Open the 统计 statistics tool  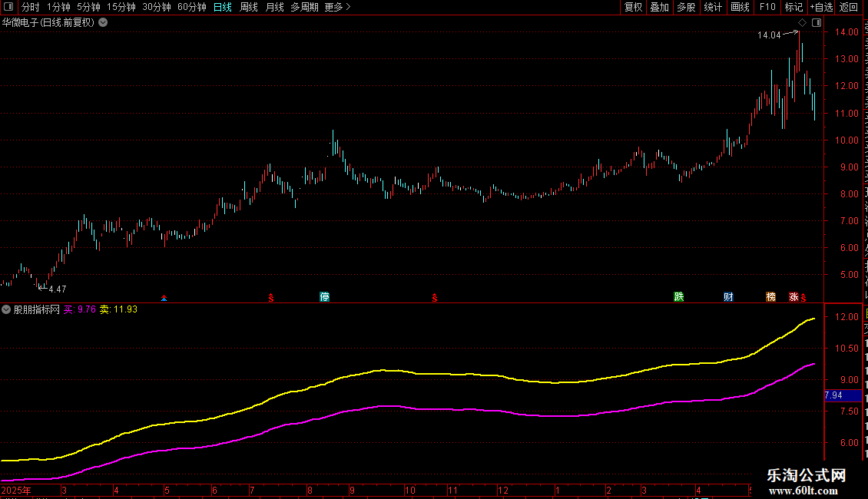pyautogui.click(x=712, y=7)
